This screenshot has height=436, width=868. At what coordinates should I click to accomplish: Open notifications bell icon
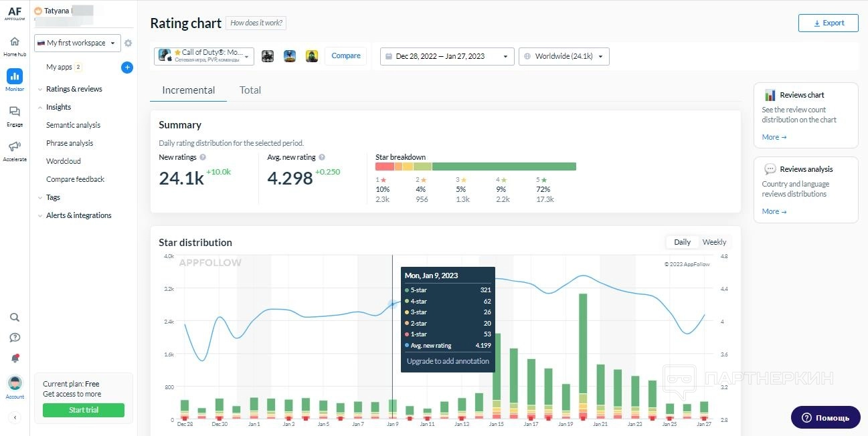[x=15, y=358]
